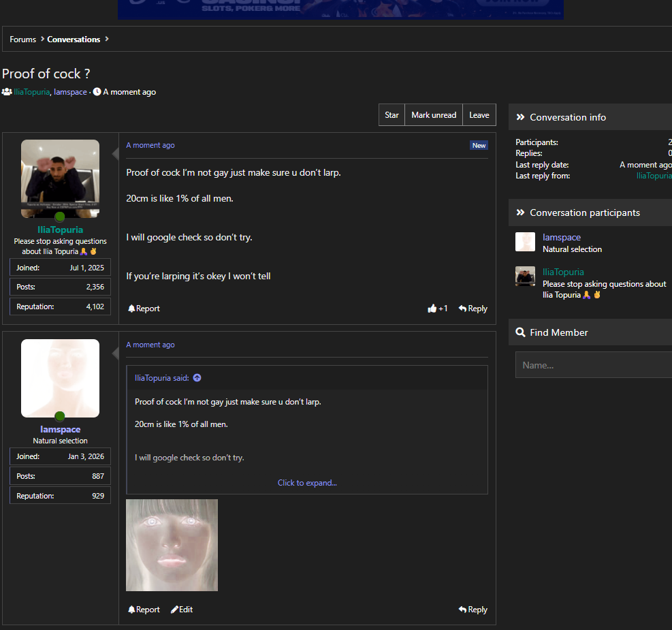
Task: Open Iamspace profile link in the participants list
Action: point(562,237)
